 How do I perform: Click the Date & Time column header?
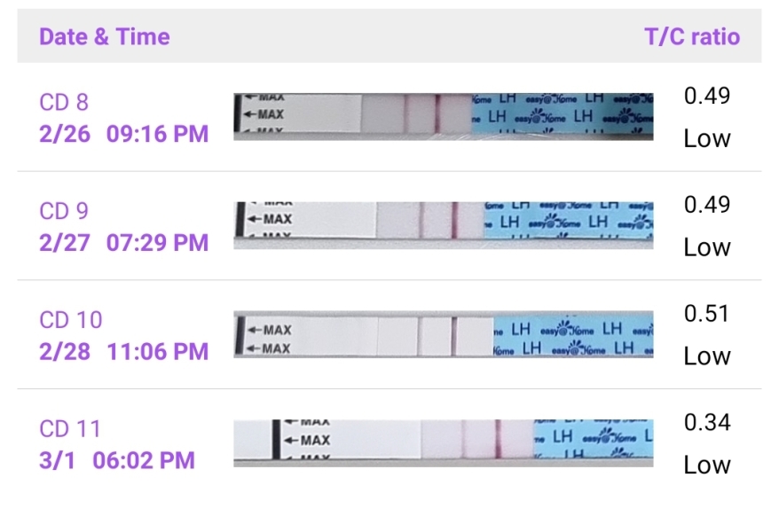[x=105, y=37]
